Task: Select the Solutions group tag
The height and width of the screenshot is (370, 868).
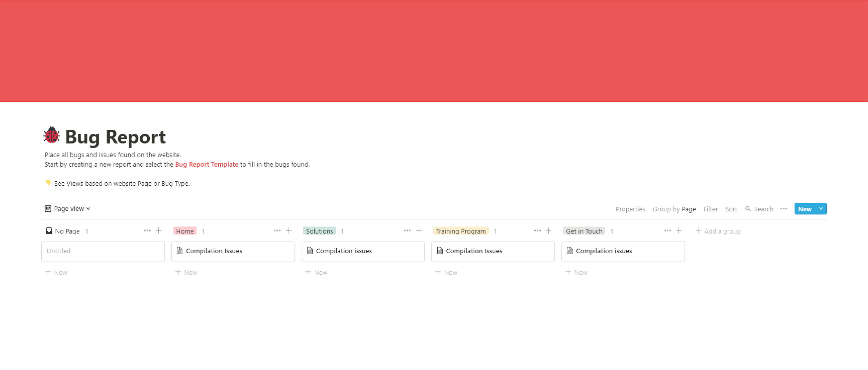Action: coord(319,231)
